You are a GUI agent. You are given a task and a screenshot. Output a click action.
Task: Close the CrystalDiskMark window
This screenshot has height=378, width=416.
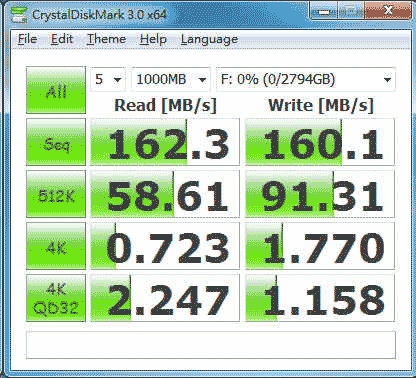pos(388,11)
